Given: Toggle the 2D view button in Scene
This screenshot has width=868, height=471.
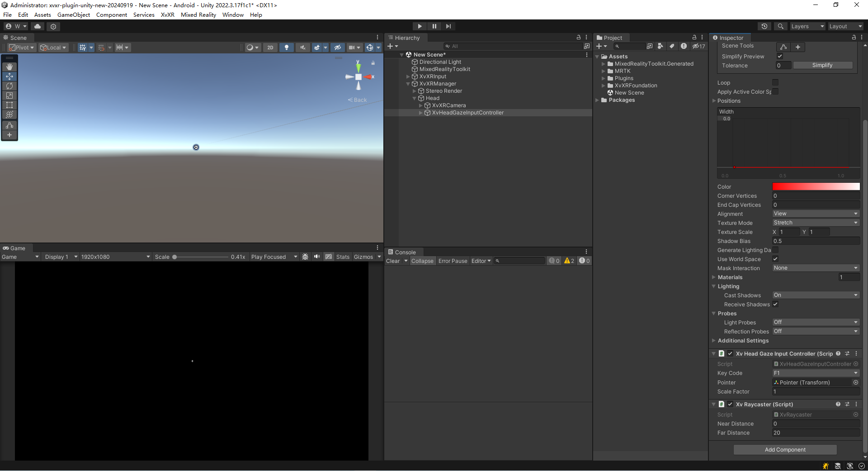Looking at the screenshot, I should point(270,48).
